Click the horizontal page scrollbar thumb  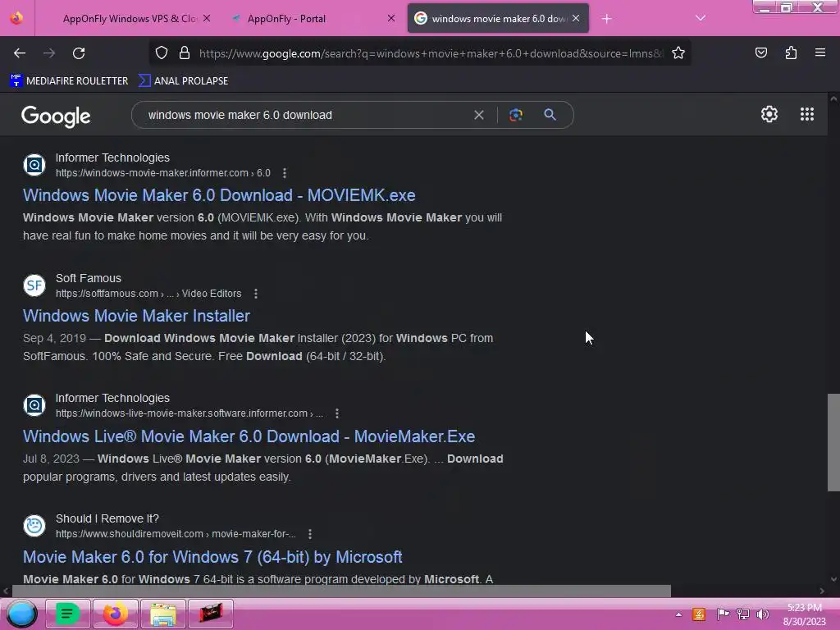[x=341, y=591]
